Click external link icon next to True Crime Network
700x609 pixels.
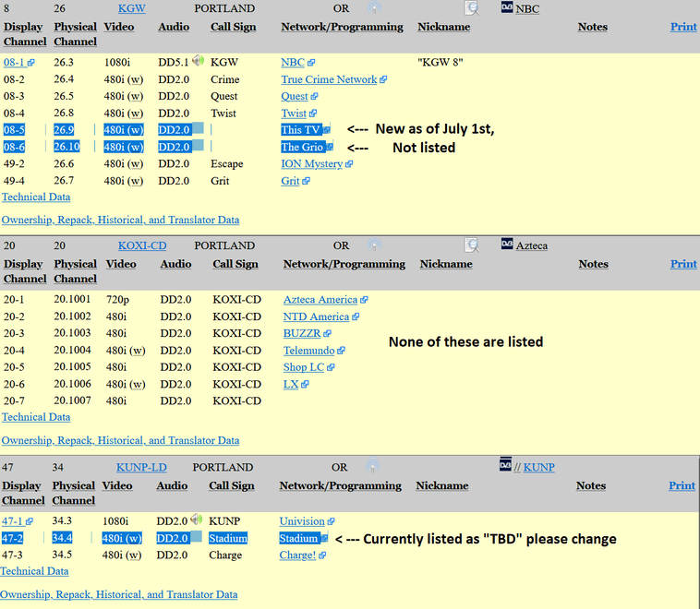coord(383,80)
